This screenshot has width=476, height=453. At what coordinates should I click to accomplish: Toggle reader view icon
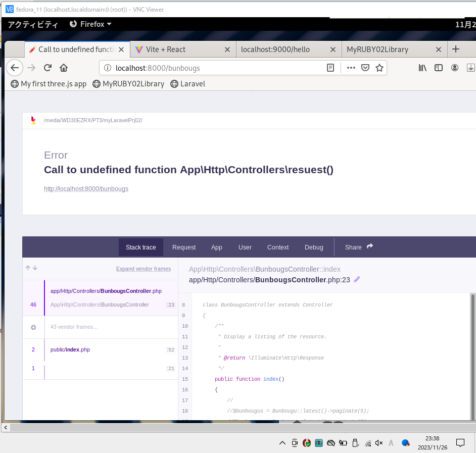(330, 68)
